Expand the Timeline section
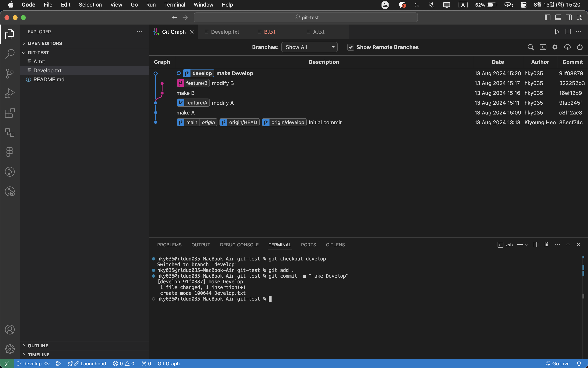The width and height of the screenshot is (588, 368). (x=84, y=355)
